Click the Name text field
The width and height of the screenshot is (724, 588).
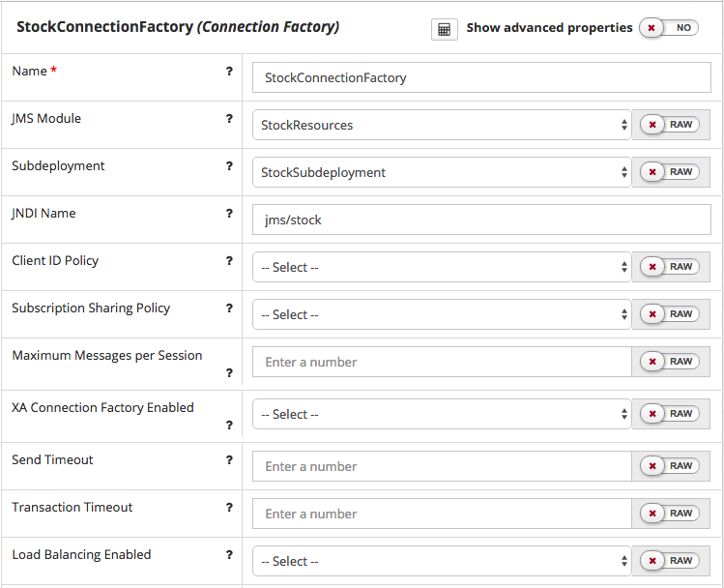tap(480, 77)
